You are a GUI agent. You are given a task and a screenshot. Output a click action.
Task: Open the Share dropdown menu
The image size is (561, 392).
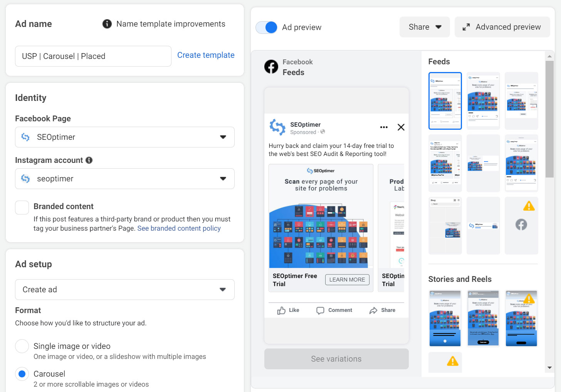tap(424, 27)
